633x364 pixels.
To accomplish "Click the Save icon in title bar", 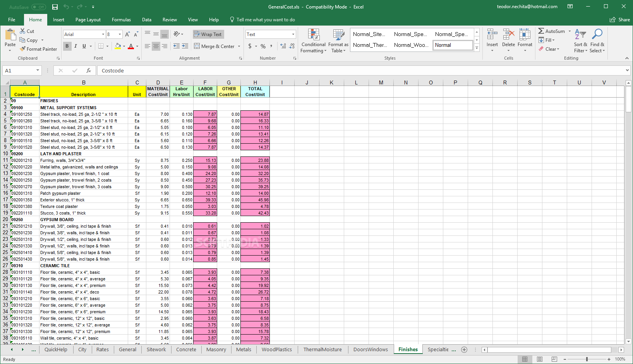I will pos(55,7).
